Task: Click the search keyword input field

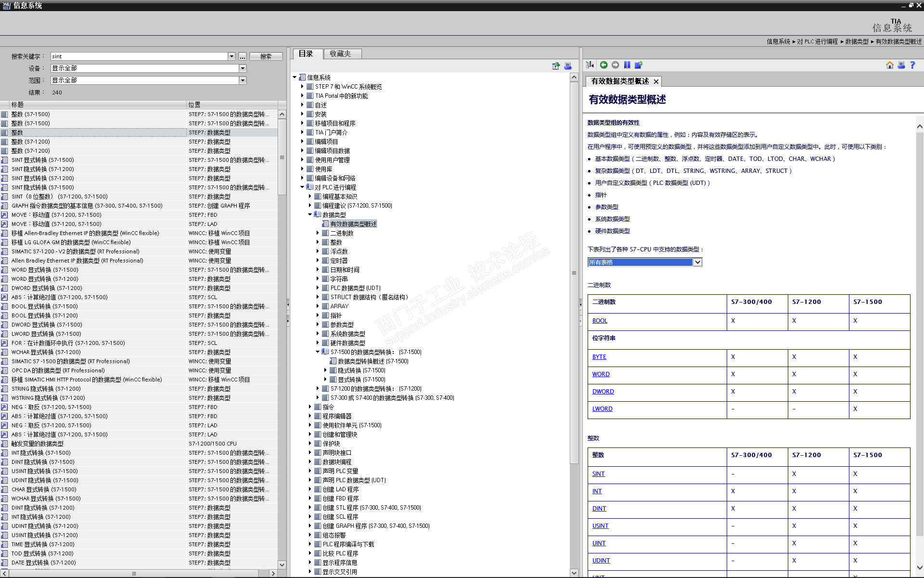Action: 139,56
